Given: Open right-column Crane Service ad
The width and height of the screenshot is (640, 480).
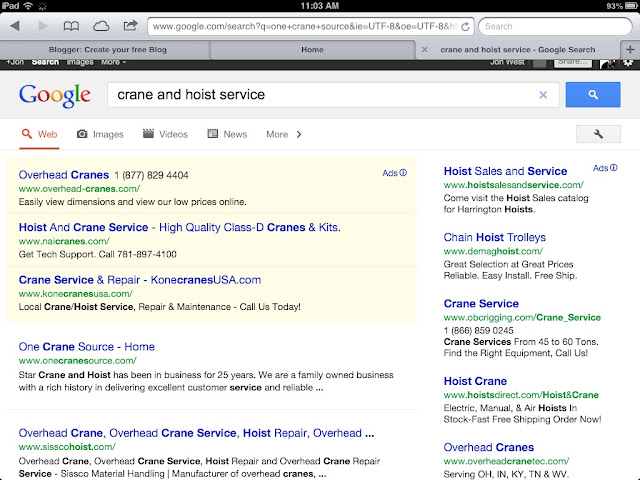Looking at the screenshot, I should point(481,304).
